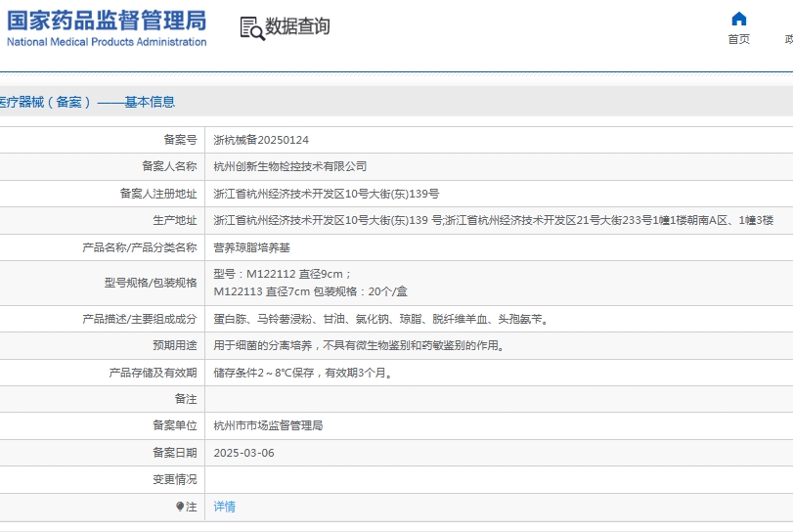Click the bulb icon beside 注

click(x=180, y=507)
